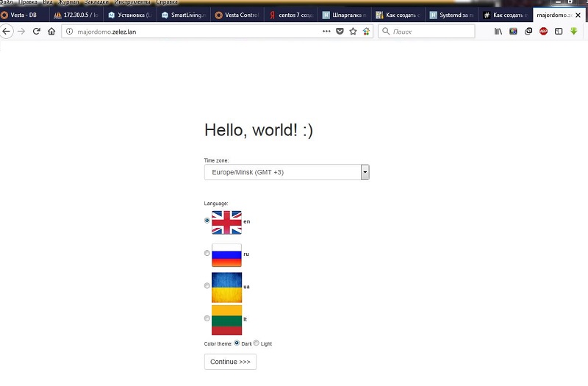The height and width of the screenshot is (386, 588).
Task: Choose the en language radio button
Action: pos(207,221)
